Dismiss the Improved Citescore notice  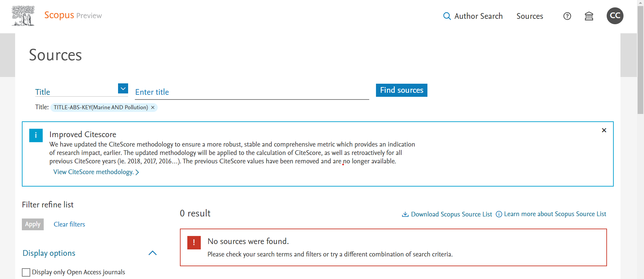pyautogui.click(x=604, y=130)
